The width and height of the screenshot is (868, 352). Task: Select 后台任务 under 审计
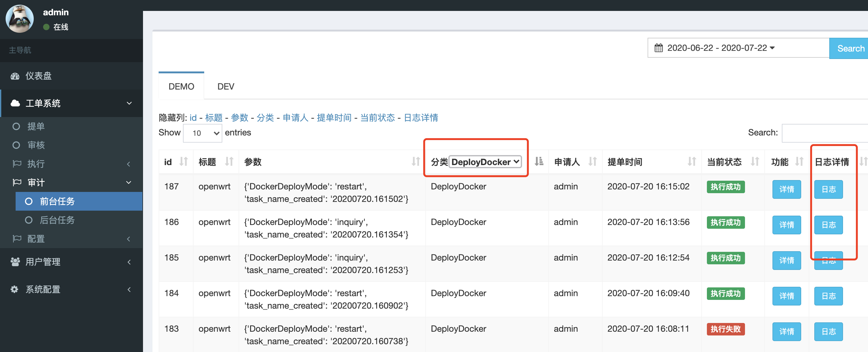pyautogui.click(x=79, y=220)
